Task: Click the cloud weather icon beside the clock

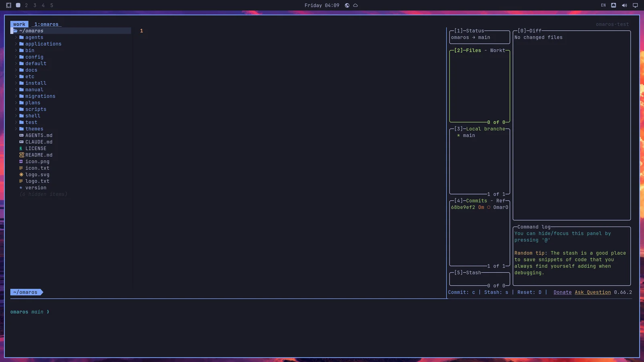Action: (x=355, y=5)
